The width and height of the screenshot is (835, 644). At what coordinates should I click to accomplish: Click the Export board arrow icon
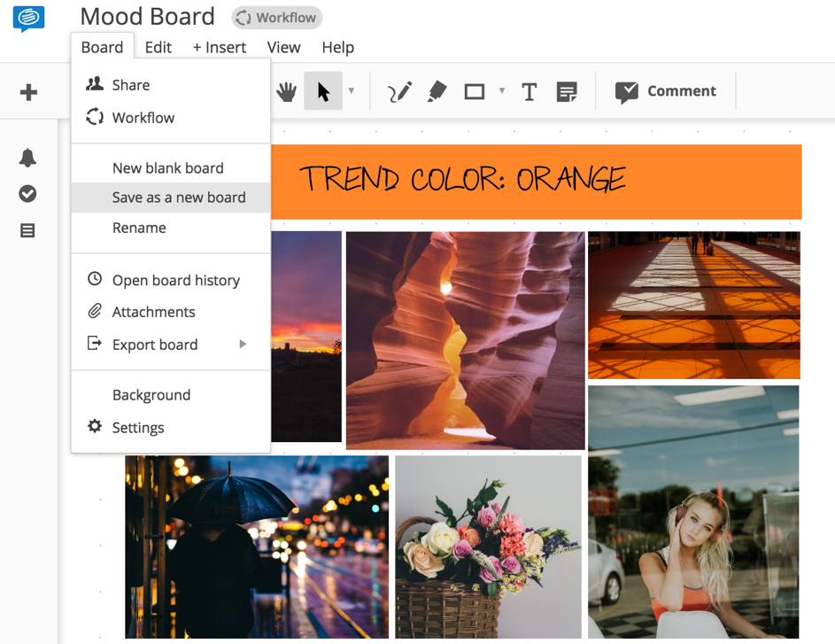click(x=94, y=343)
